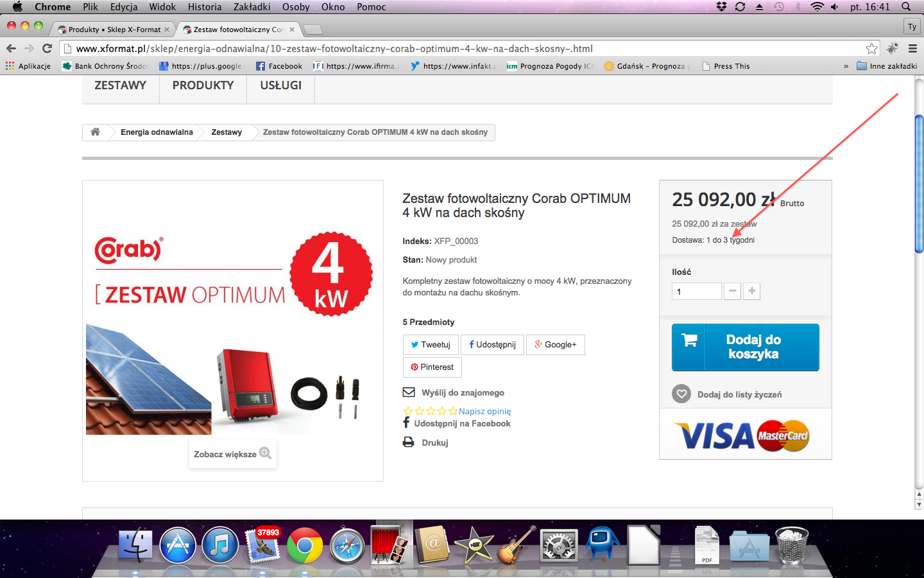Click the Wi-Fi status icon in the menu bar

[817, 6]
